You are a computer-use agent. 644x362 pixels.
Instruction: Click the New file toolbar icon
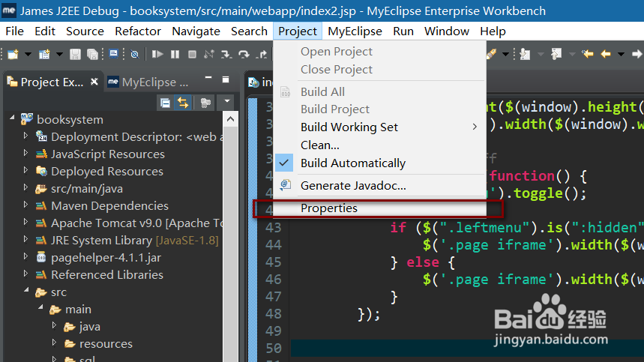[x=13, y=54]
